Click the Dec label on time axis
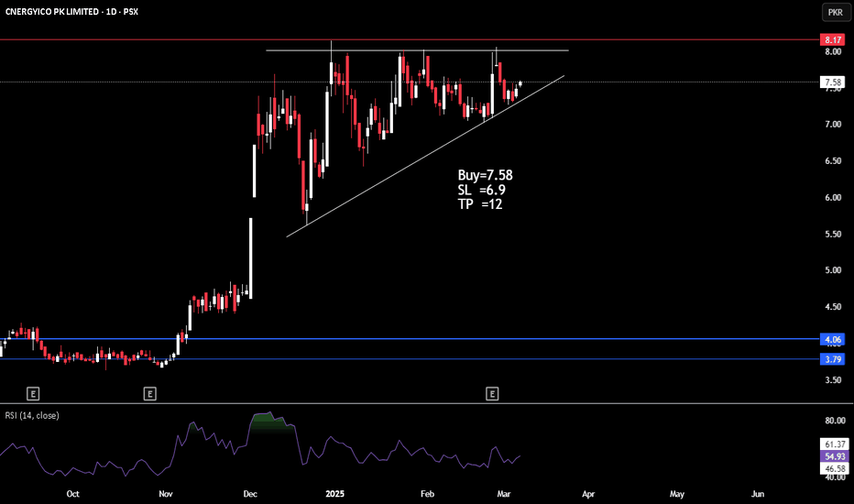 click(250, 494)
